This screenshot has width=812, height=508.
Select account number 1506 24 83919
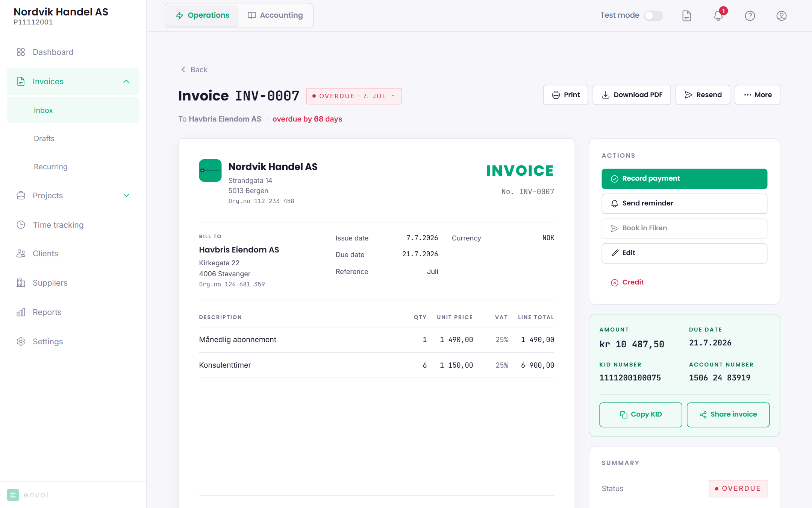[x=720, y=378]
